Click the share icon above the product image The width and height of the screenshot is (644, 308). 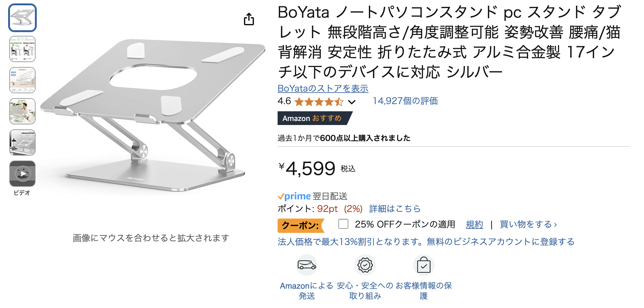coord(249,19)
